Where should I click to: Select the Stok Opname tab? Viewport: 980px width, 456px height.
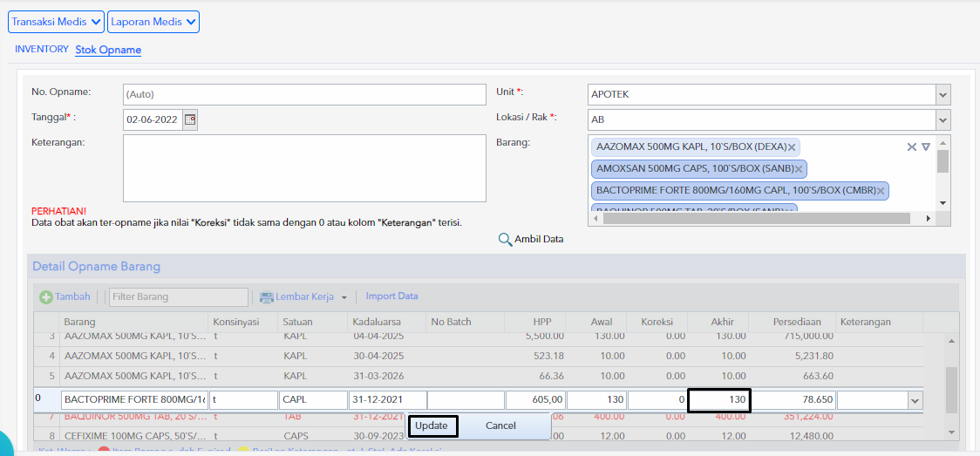point(108,50)
